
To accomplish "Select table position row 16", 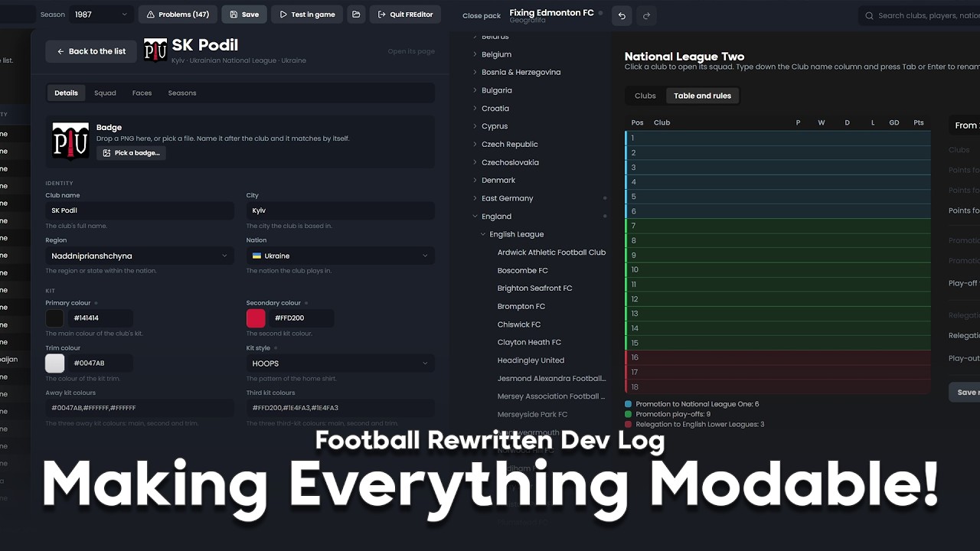I will point(778,357).
